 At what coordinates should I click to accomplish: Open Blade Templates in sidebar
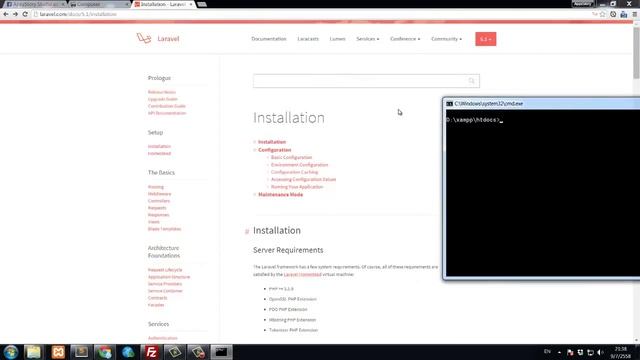[x=164, y=229]
